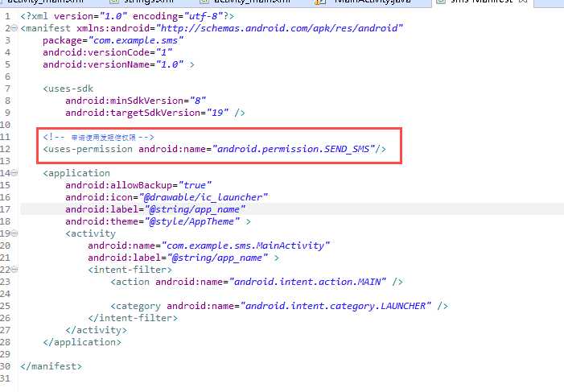Click the xml version declaration line
The width and height of the screenshot is (564, 392).
coord(127,16)
